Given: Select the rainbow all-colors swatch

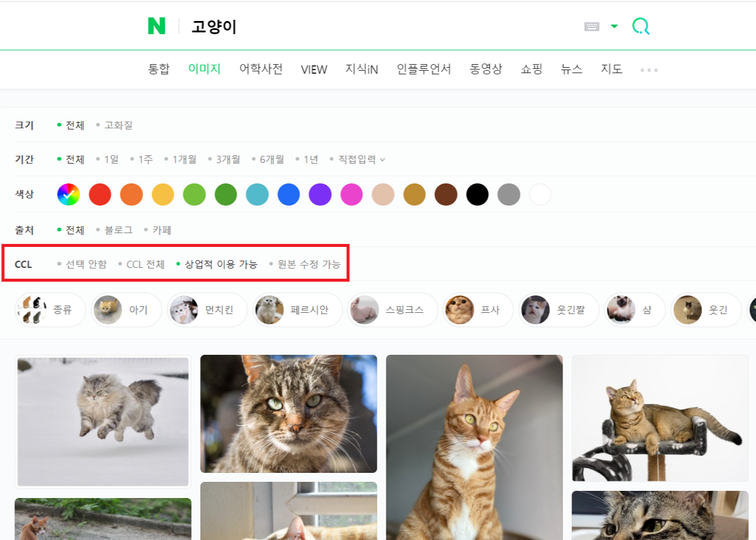Looking at the screenshot, I should (x=68, y=195).
